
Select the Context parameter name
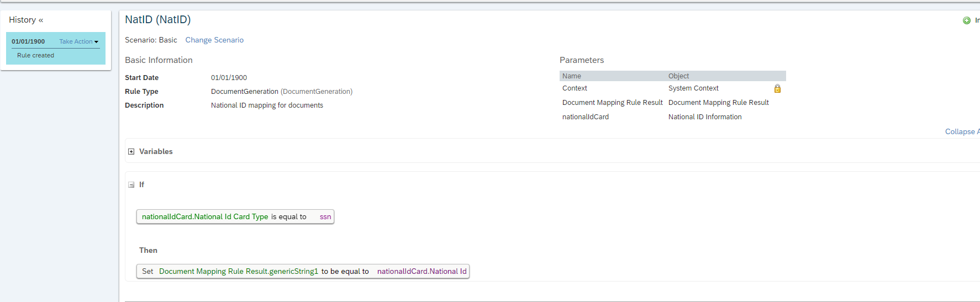pyautogui.click(x=575, y=88)
